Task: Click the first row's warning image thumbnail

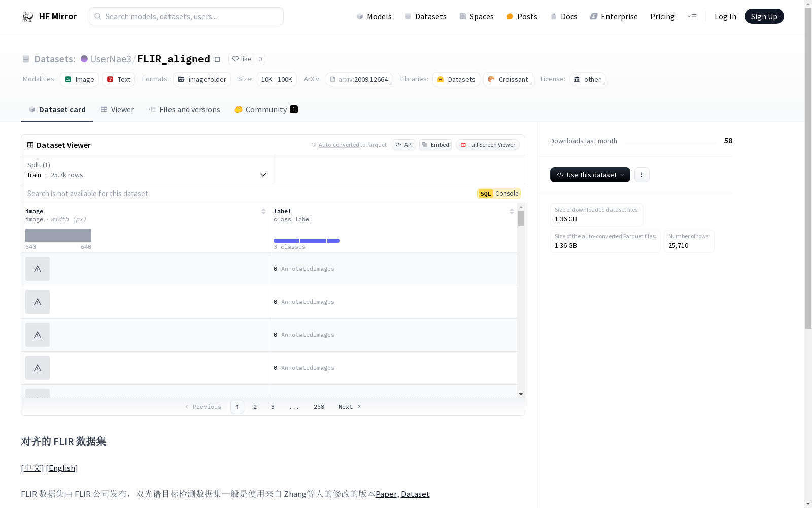Action: [x=38, y=269]
